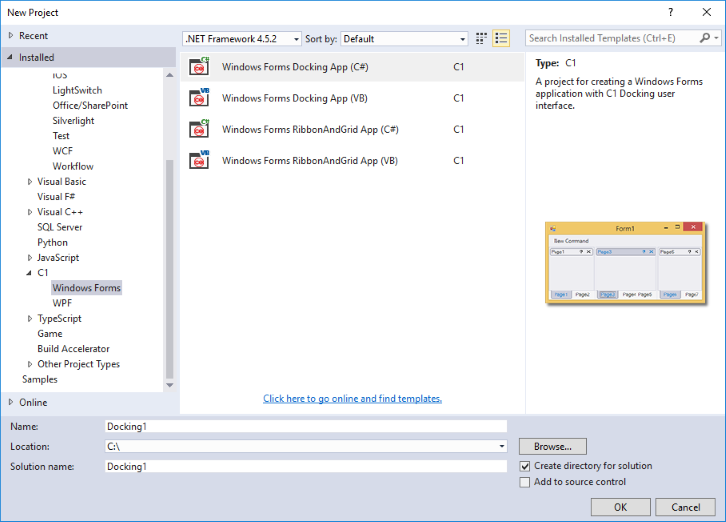Expand the Visual Basic tree node

30,182
